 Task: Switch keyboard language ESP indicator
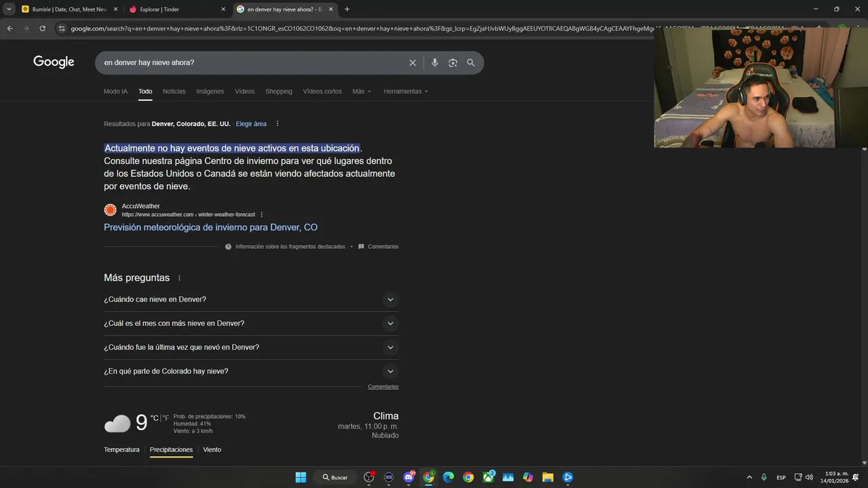click(x=781, y=477)
